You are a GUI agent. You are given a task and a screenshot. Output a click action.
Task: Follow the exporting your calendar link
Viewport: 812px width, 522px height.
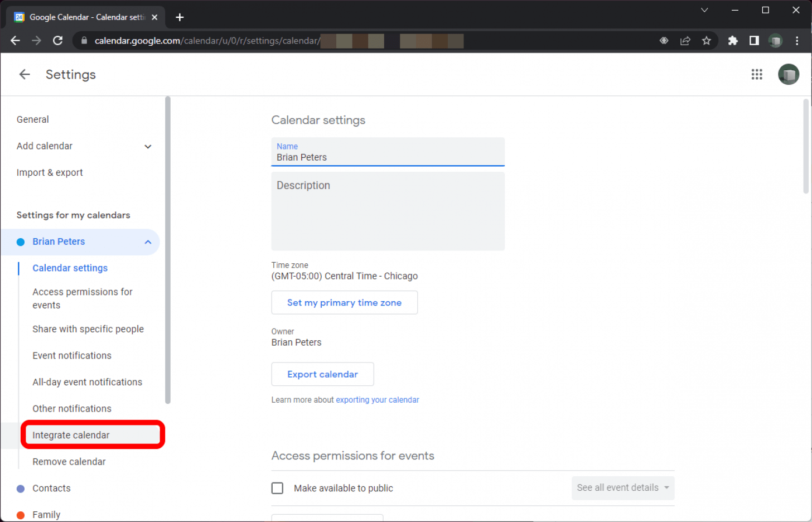click(x=378, y=400)
